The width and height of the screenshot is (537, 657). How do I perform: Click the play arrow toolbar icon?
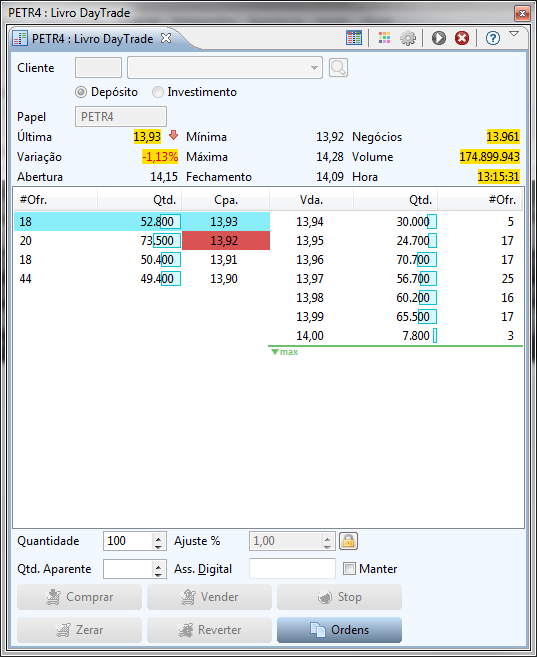pyautogui.click(x=439, y=38)
